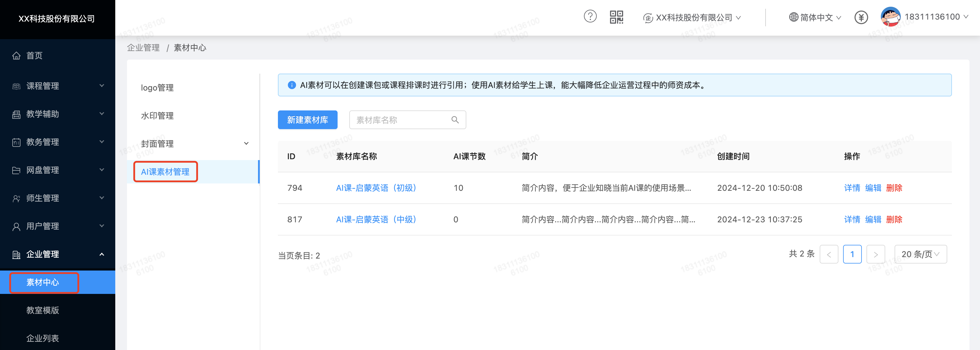This screenshot has width=980, height=350.
Task: Collapse the 企业管理 sidebar menu
Action: click(102, 254)
